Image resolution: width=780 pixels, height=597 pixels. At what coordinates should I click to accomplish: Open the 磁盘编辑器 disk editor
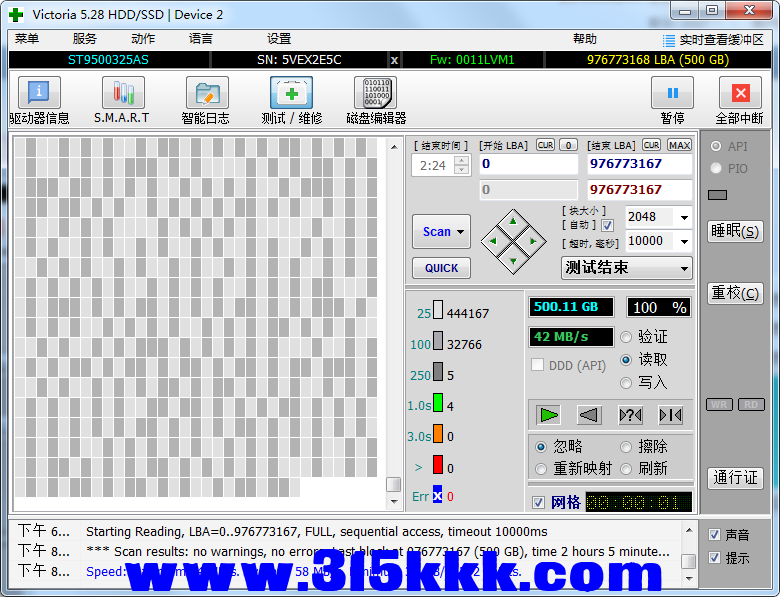376,93
